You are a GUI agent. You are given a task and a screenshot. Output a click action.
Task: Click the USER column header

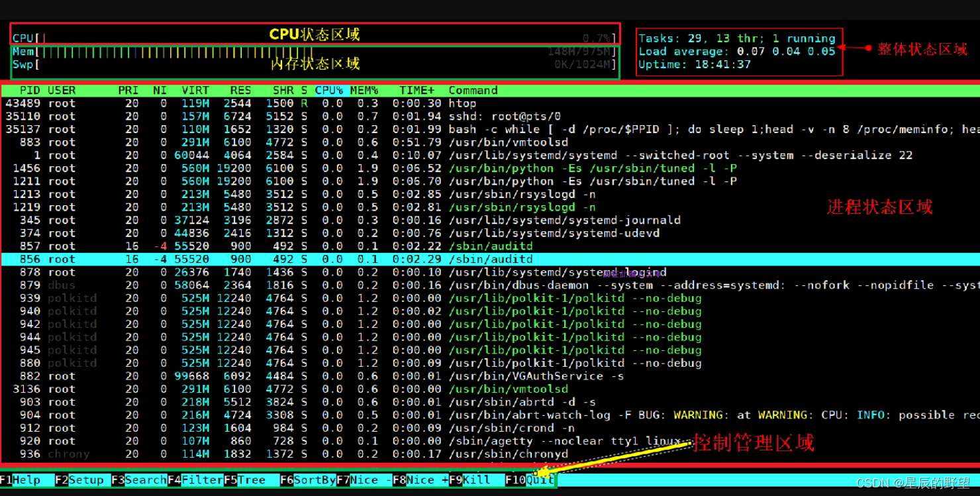(x=62, y=91)
